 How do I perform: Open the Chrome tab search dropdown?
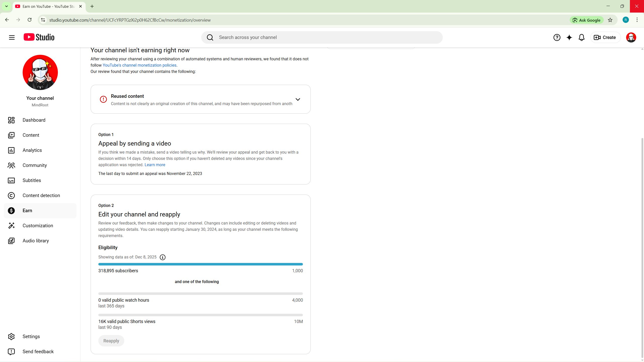coord(7,6)
